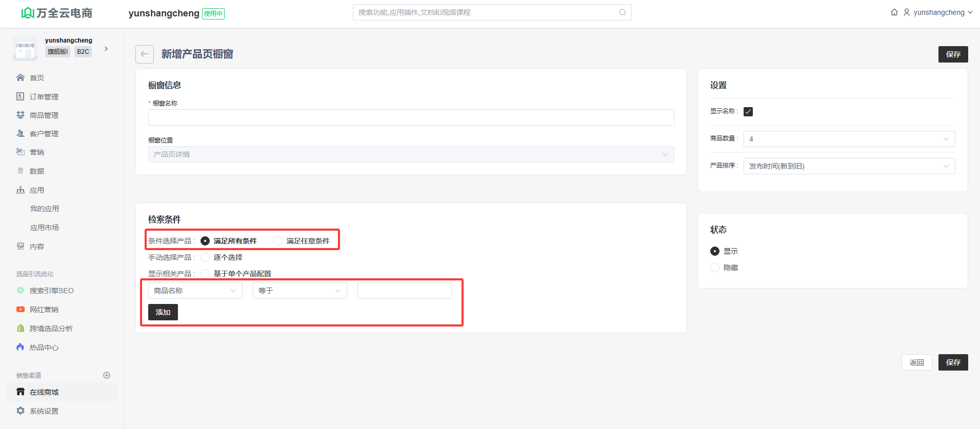Viewport: 980px width, 429px height.
Task: Open the 商品数量 dropdown
Action: [x=849, y=139]
